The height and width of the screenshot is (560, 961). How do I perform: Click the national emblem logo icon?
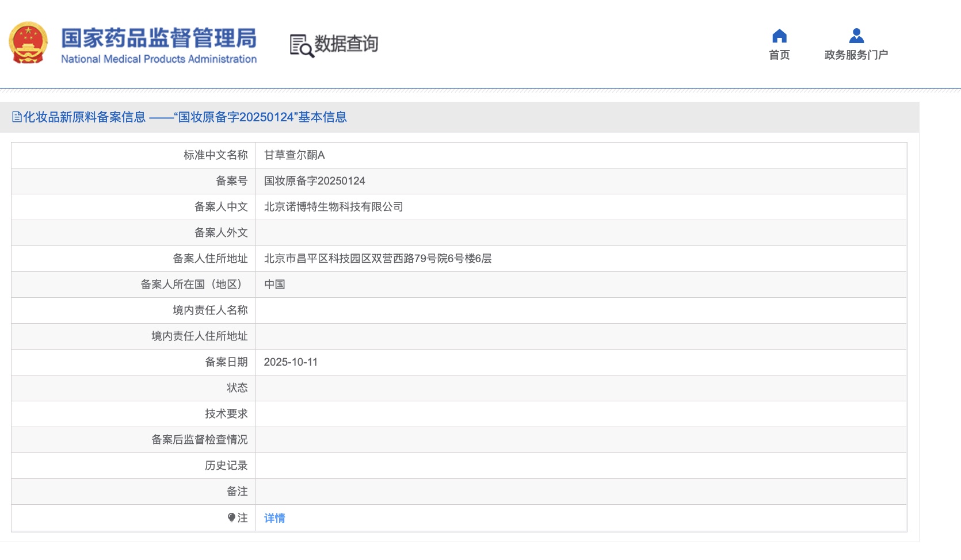(28, 43)
